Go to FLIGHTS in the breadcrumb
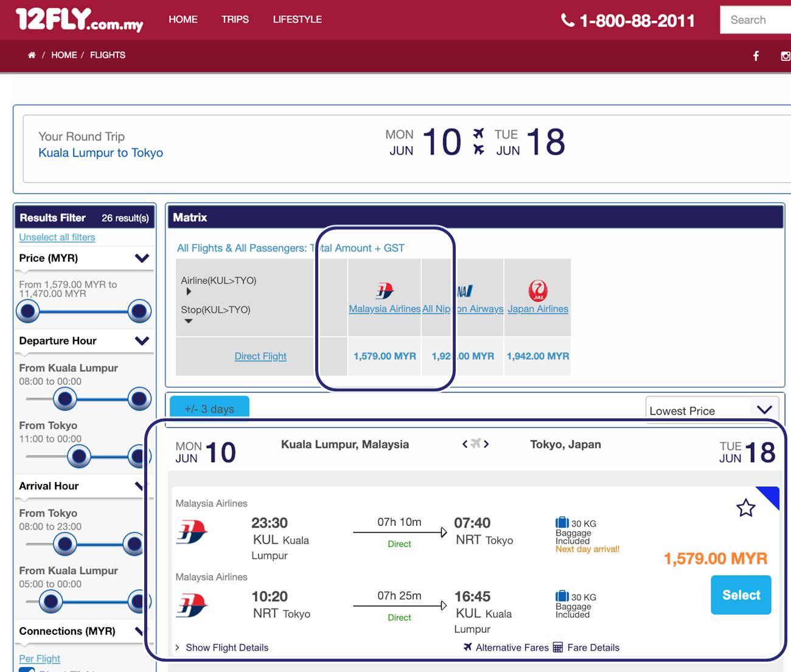This screenshot has height=672, width=791. 108,55
